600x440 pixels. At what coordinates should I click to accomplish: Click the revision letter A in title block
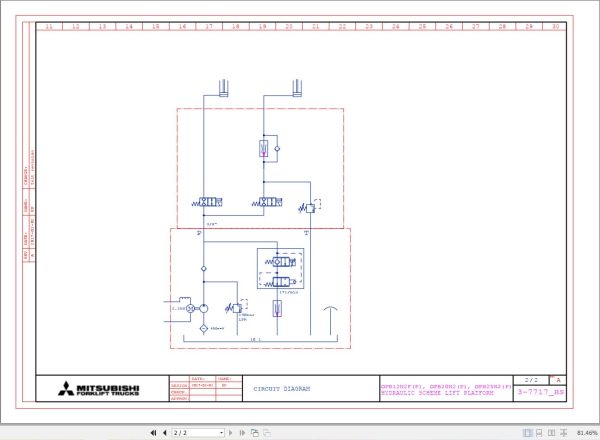(x=558, y=380)
